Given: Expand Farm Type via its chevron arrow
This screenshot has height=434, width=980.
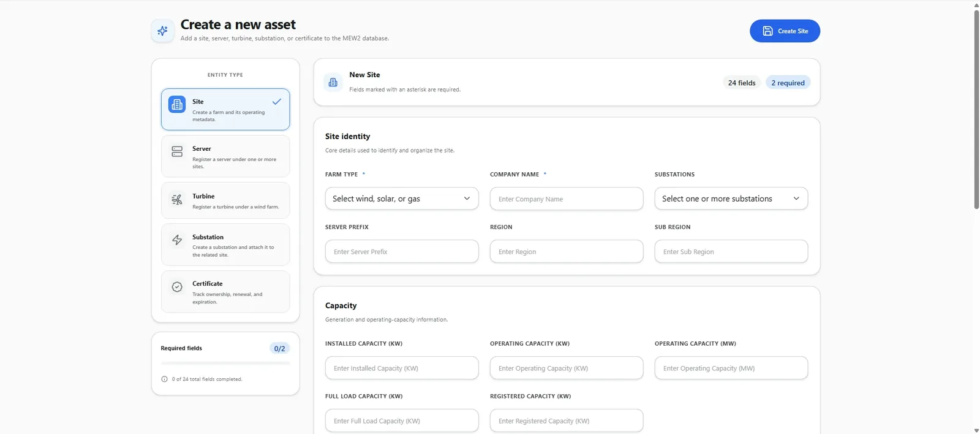Looking at the screenshot, I should (467, 199).
